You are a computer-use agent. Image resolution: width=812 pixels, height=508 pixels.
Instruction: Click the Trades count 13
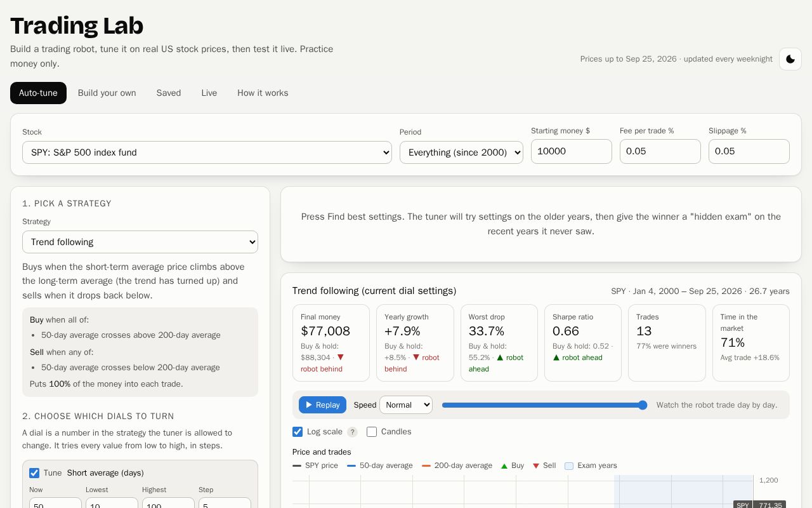click(x=644, y=331)
